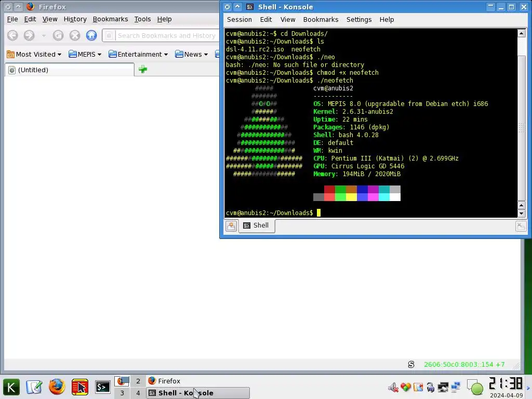This screenshot has height=399, width=532.
Task: Open Firefox Bookmarks menu
Action: point(110,19)
